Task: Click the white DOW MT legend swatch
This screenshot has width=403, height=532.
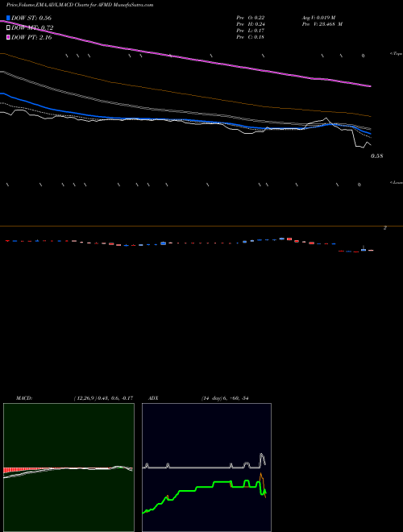Action: click(8, 27)
